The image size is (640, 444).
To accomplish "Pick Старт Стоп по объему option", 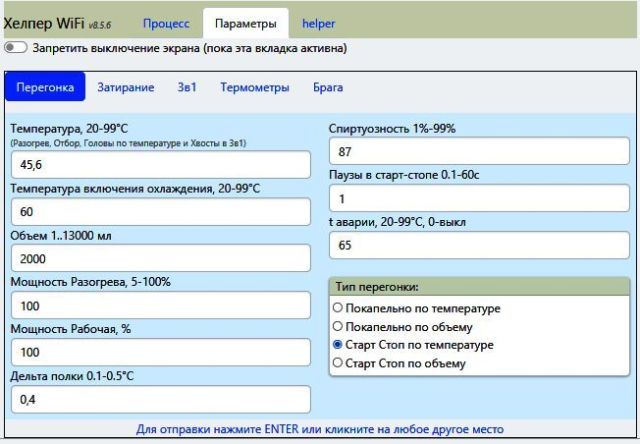I will (337, 363).
